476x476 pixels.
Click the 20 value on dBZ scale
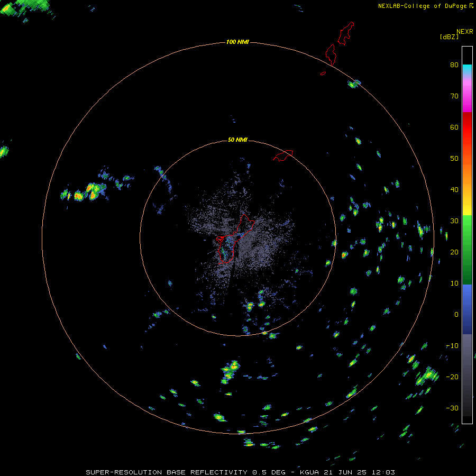(x=454, y=252)
